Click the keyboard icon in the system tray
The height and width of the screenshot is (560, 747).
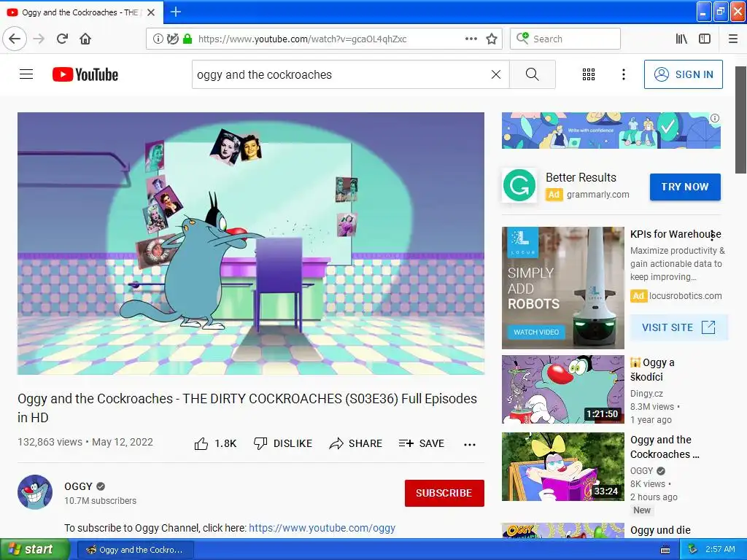coord(665,550)
